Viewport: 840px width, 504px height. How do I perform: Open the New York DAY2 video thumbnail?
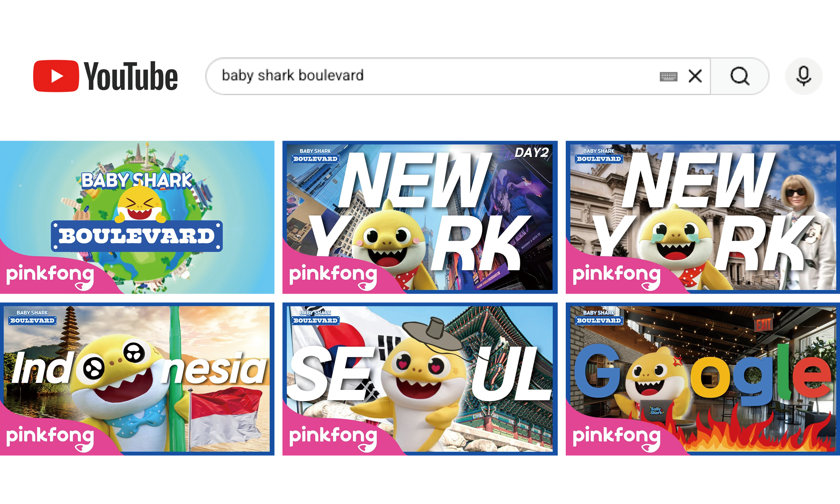click(x=419, y=218)
